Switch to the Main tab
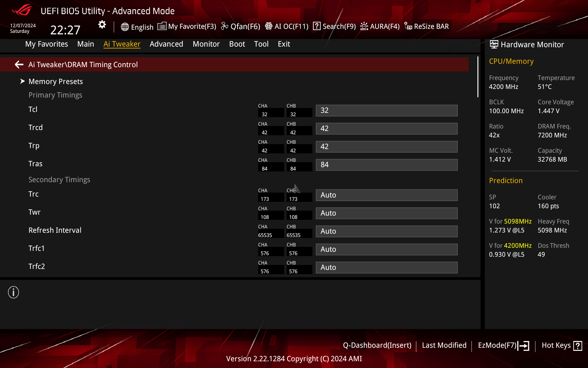588x368 pixels. [x=85, y=44]
